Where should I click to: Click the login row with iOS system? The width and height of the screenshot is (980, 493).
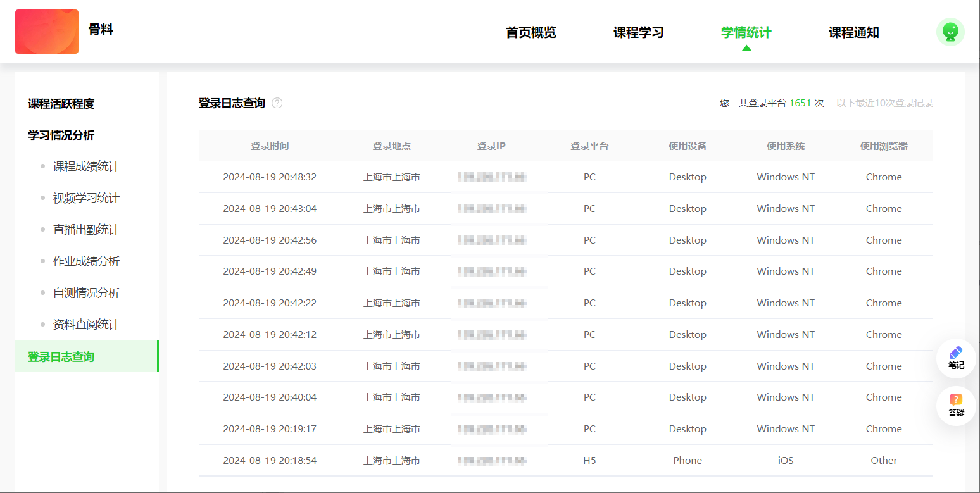(x=565, y=461)
